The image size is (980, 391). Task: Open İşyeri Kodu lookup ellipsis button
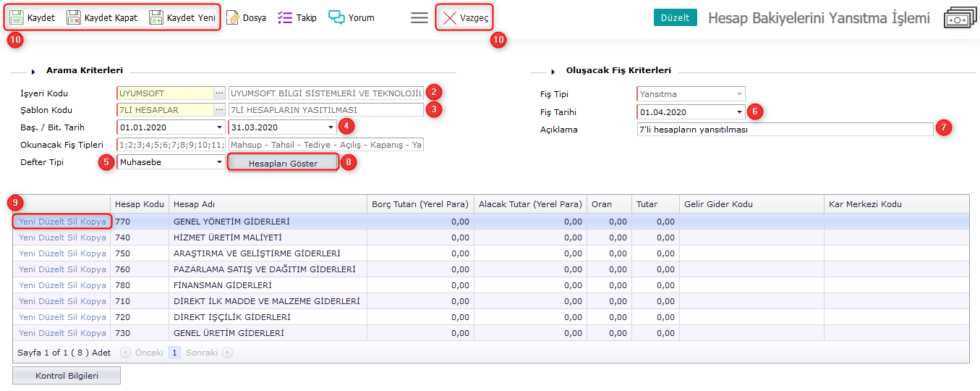click(x=219, y=93)
